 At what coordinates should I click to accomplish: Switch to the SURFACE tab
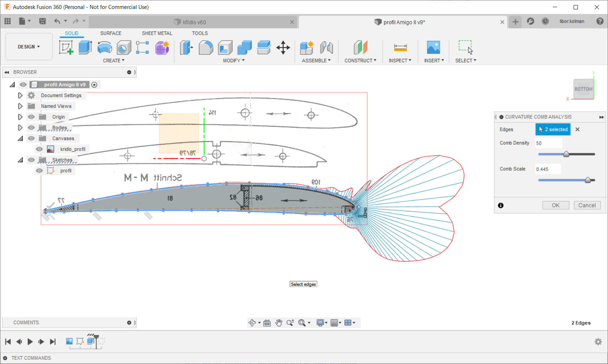110,33
